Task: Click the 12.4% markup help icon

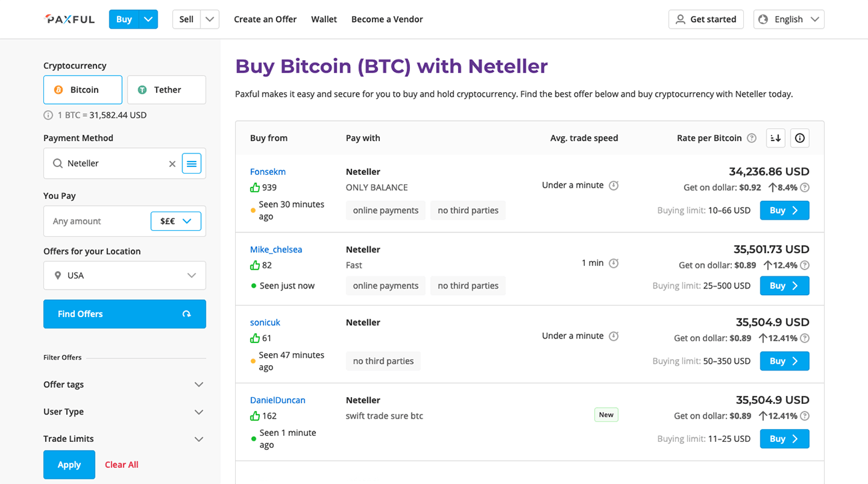Action: (805, 265)
